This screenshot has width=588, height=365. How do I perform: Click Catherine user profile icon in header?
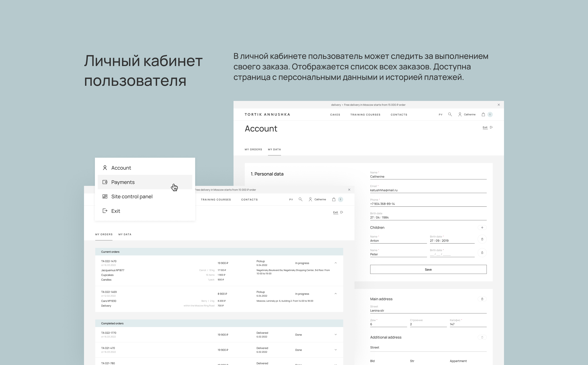pos(460,114)
